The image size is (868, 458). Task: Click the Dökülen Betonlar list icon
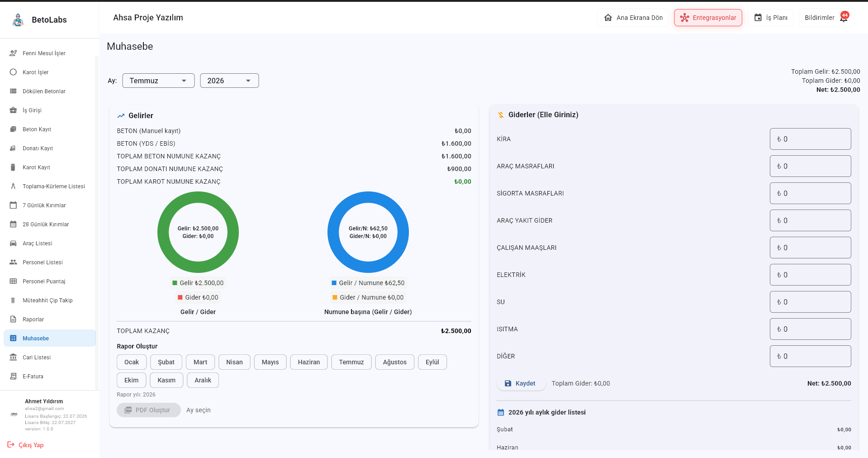click(13, 91)
